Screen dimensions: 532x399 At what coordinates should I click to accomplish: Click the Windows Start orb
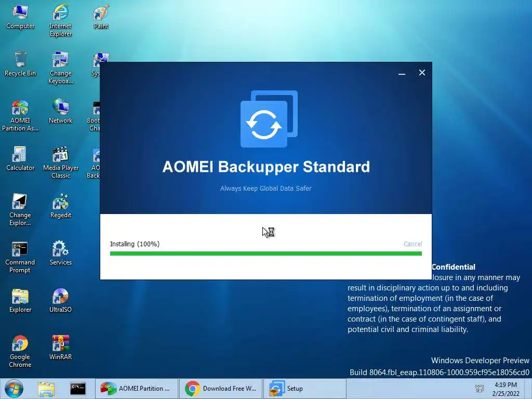[14, 389]
